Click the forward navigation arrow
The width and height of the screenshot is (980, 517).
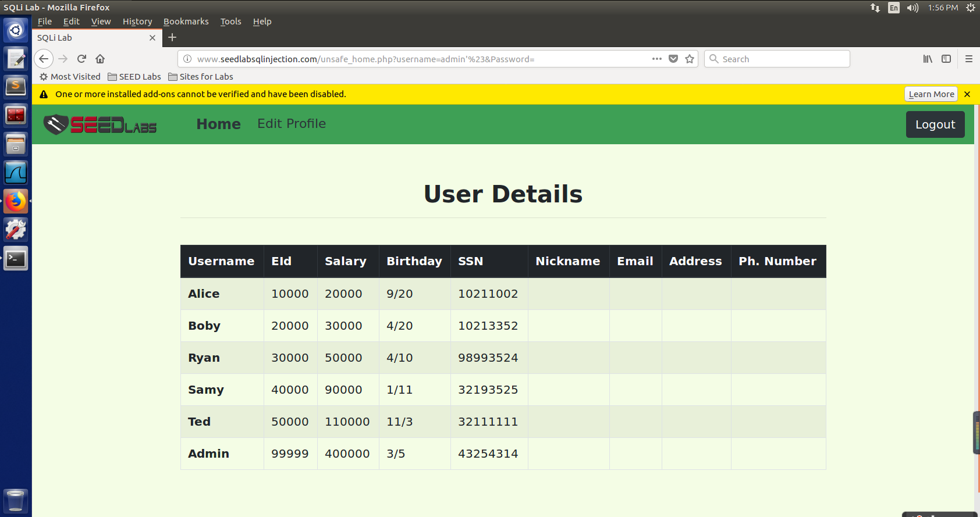click(x=63, y=59)
